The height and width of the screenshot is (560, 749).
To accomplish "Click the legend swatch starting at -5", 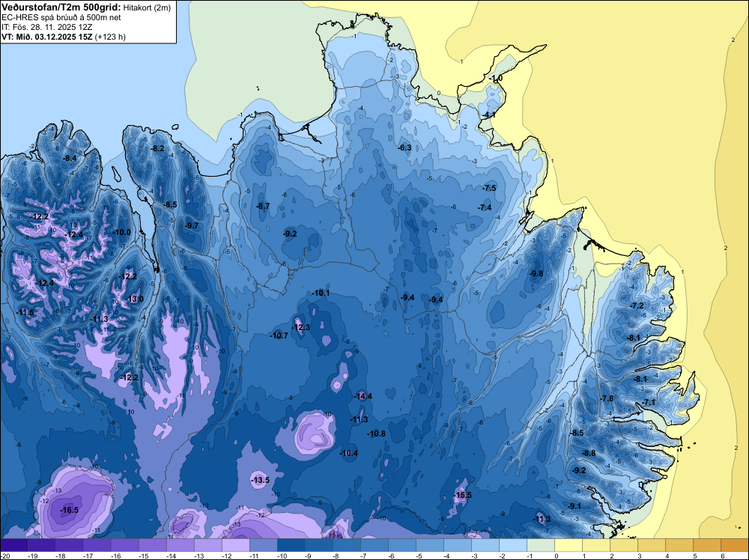I will (429, 545).
